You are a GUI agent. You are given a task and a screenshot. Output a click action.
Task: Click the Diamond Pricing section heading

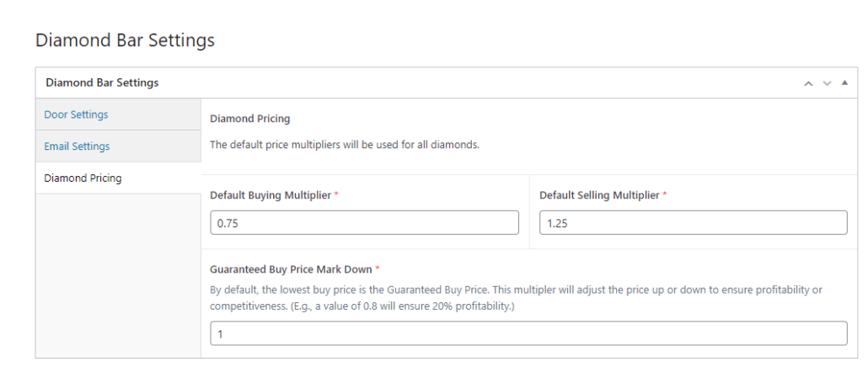(x=249, y=119)
